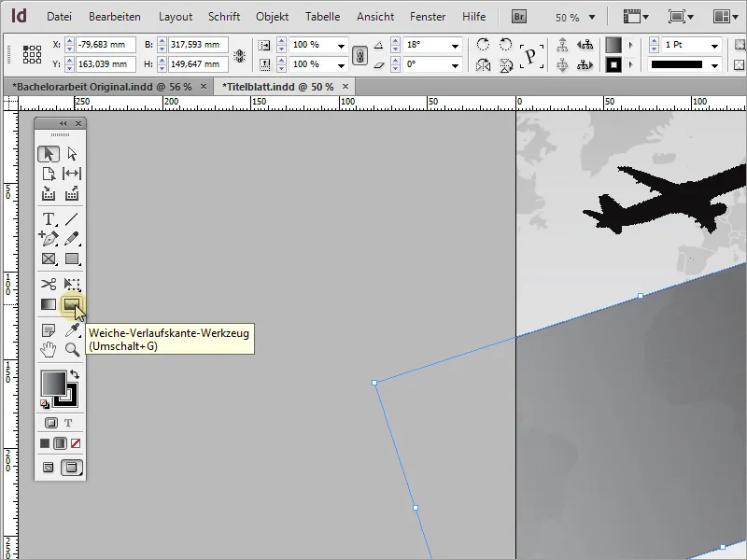Select the Content Collector tool

[x=49, y=194]
